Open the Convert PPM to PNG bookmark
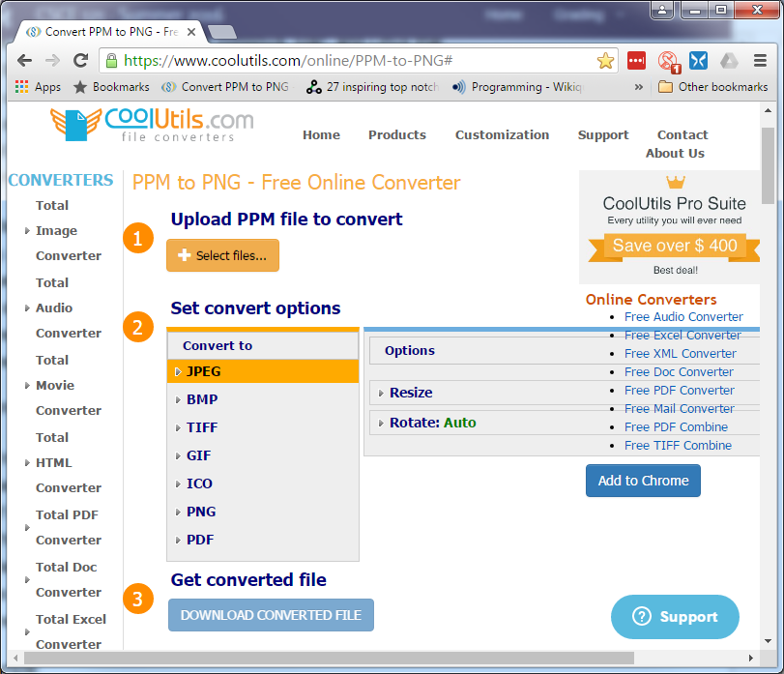This screenshot has width=784, height=674. [x=225, y=87]
